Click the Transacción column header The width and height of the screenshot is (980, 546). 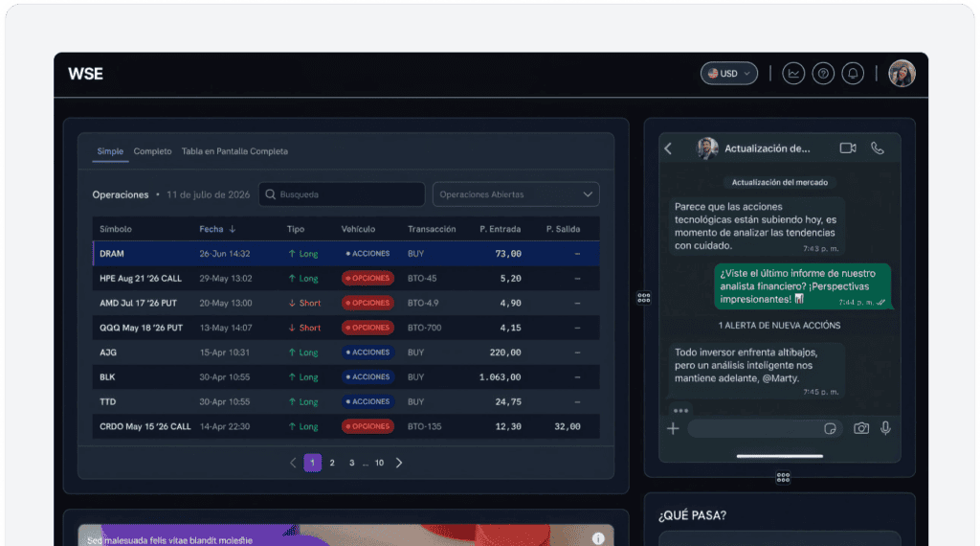coord(432,229)
